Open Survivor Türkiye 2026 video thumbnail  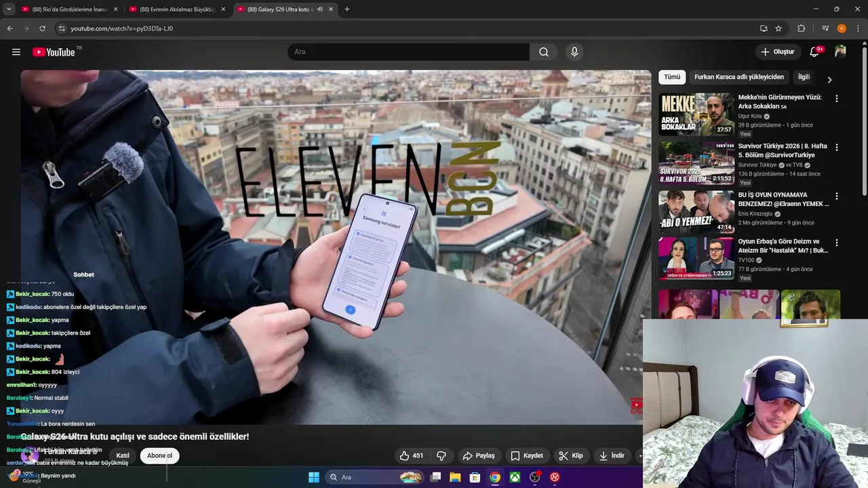pos(696,163)
